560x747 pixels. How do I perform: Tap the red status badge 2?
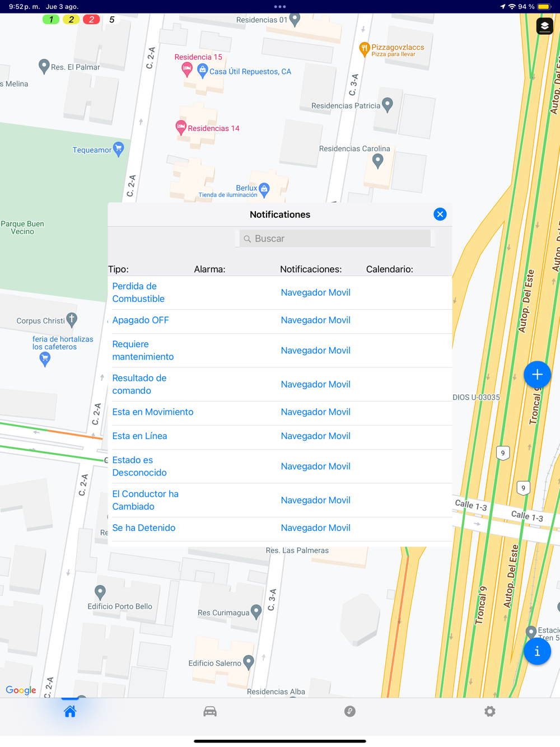(x=91, y=20)
